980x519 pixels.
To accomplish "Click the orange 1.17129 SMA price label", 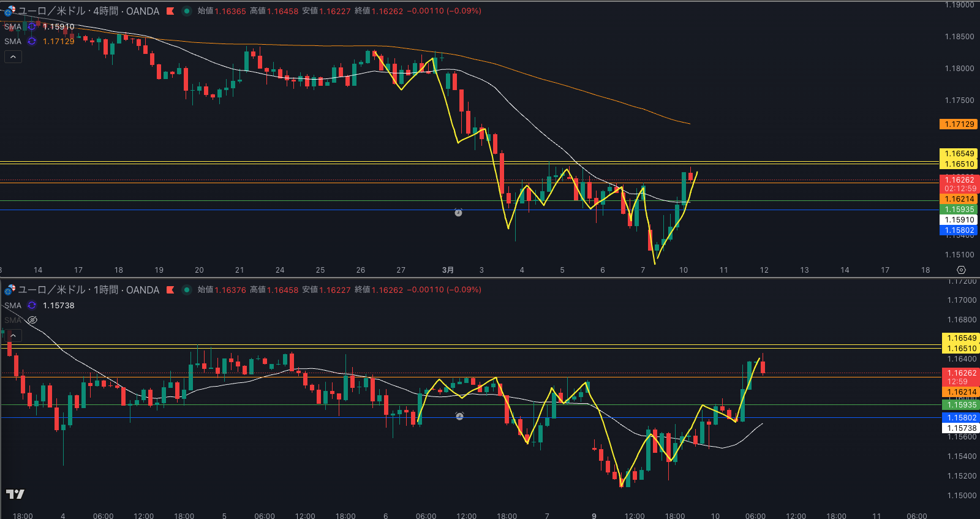I will [959, 124].
